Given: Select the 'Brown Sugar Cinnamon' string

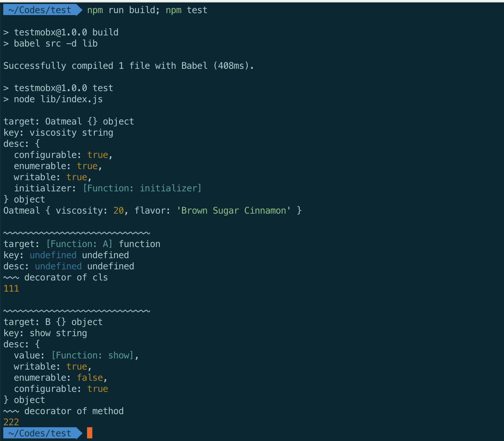Looking at the screenshot, I should (x=234, y=210).
